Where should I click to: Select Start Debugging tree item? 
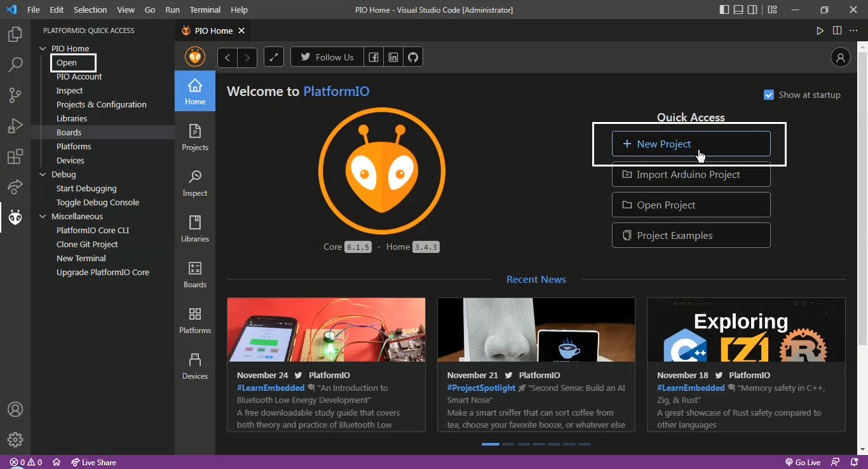click(x=86, y=188)
